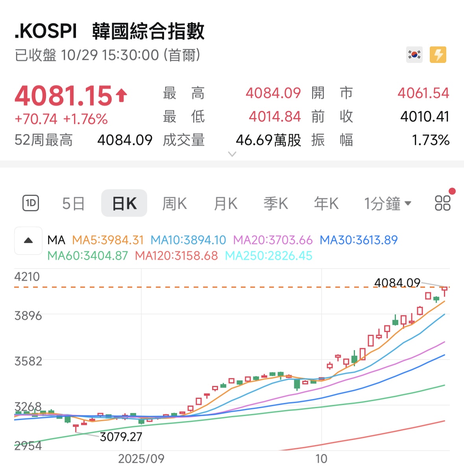Expand quote details with the down chevron
The image size is (464, 476).
pyautogui.click(x=232, y=154)
